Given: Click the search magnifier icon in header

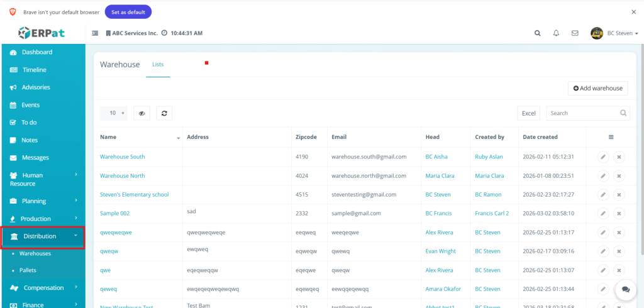Looking at the screenshot, I should 537,33.
